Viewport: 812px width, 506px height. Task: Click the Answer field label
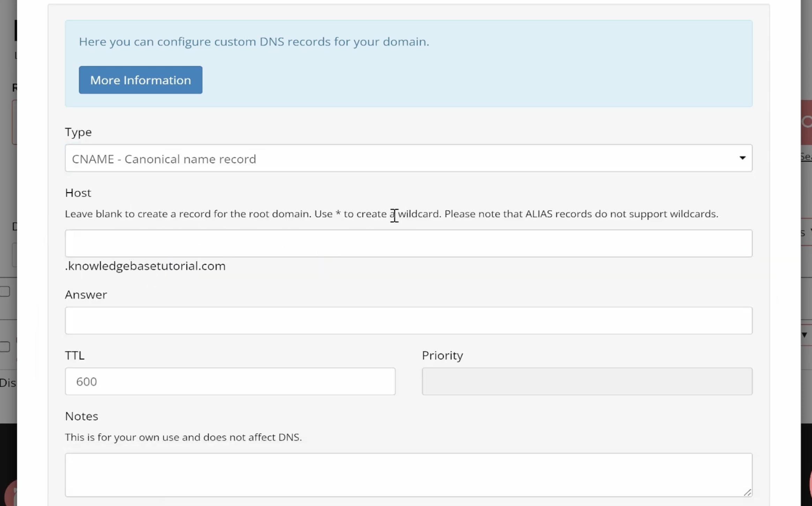[x=86, y=295]
